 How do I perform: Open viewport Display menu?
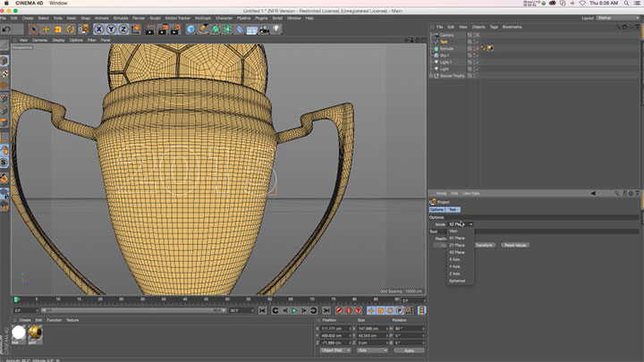(58, 40)
